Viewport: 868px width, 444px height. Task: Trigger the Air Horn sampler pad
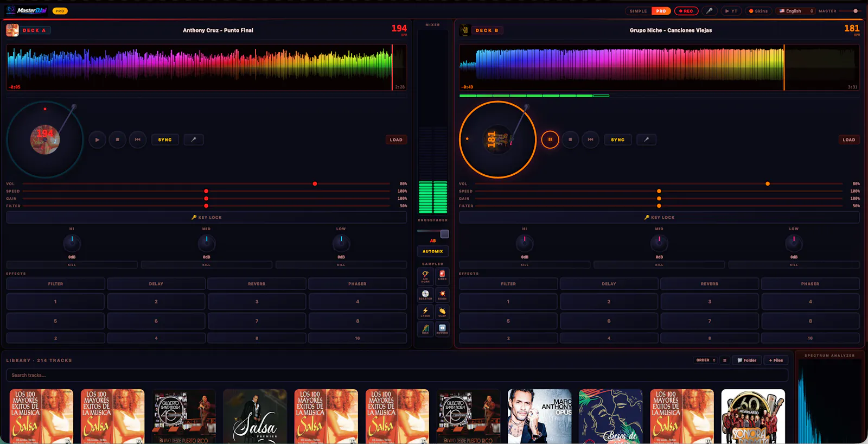point(425,276)
